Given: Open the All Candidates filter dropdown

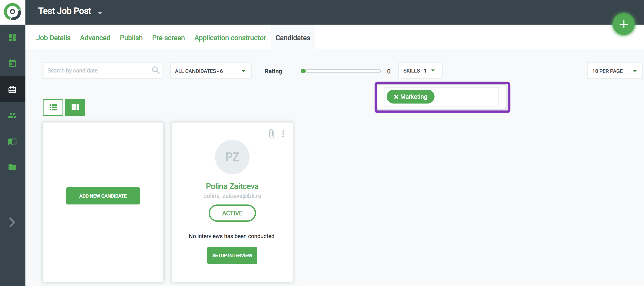Looking at the screenshot, I should [211, 71].
